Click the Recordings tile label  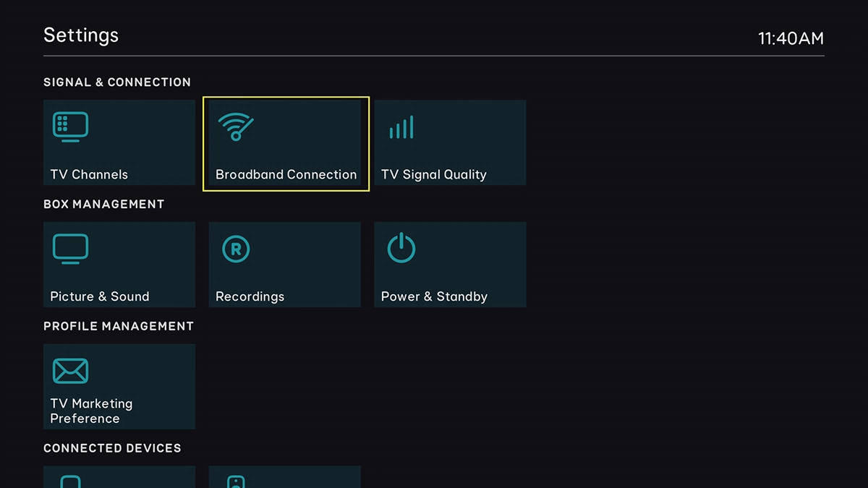250,296
